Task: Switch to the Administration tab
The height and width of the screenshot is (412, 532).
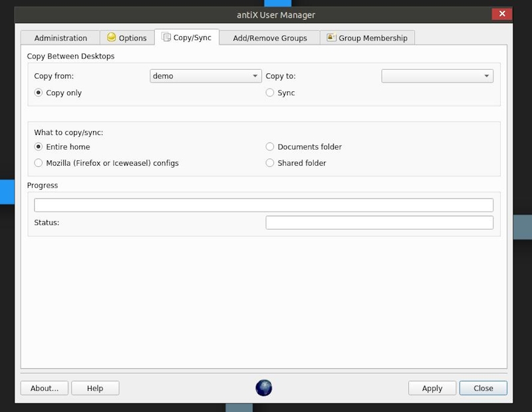Action: point(61,39)
